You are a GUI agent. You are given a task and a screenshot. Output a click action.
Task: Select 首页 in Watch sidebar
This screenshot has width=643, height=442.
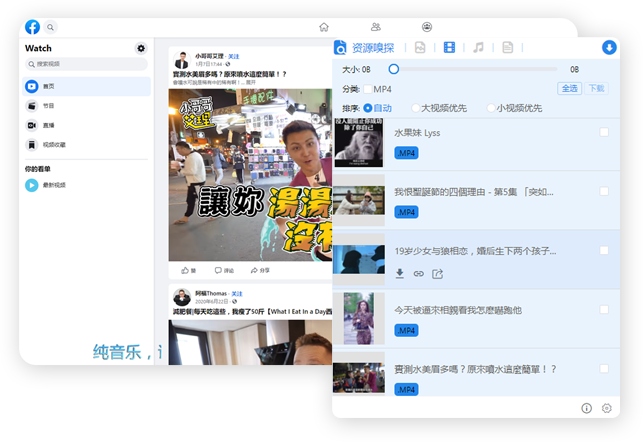[87, 87]
